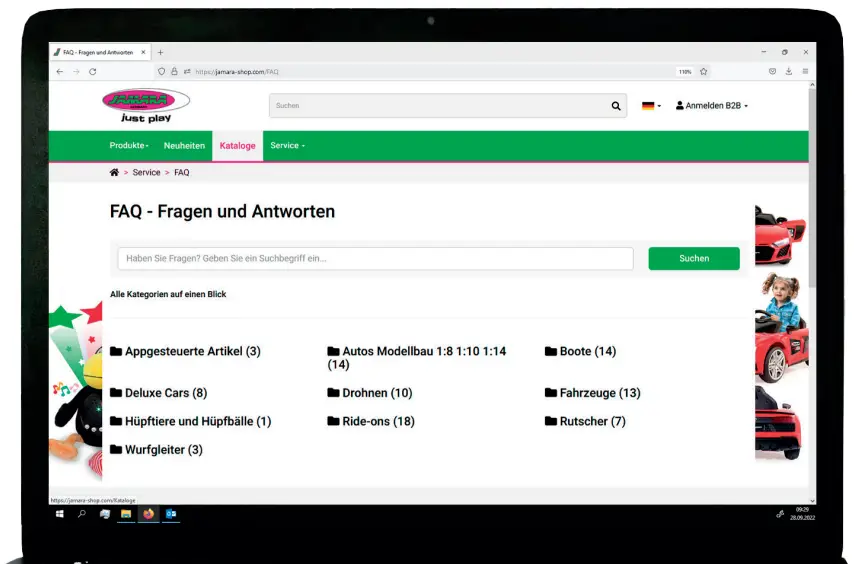Select the FAQ - Fragen und Antworten browser tab
854x564 pixels.
(x=100, y=52)
